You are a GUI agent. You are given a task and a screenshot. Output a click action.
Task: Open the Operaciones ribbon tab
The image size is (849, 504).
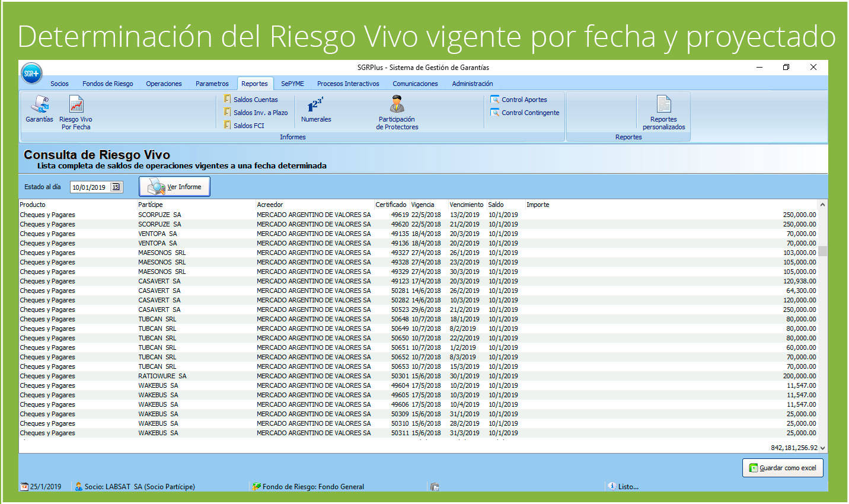coord(164,84)
